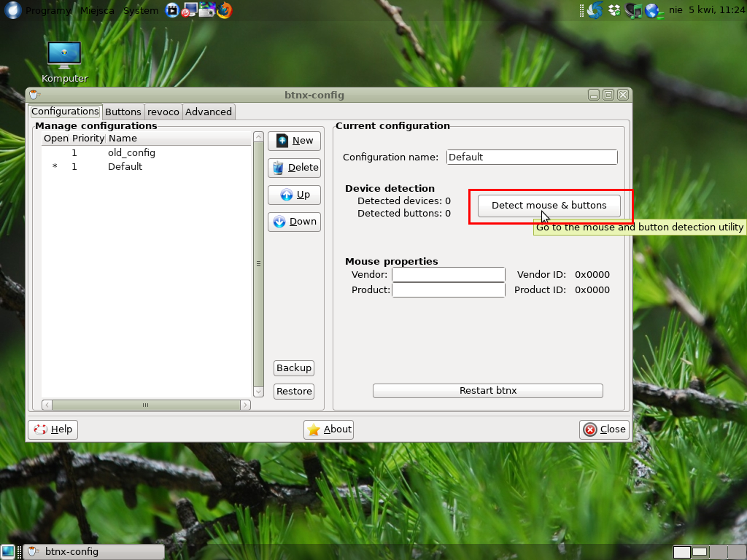Click the Open column header
The height and width of the screenshot is (560, 747).
click(x=55, y=139)
